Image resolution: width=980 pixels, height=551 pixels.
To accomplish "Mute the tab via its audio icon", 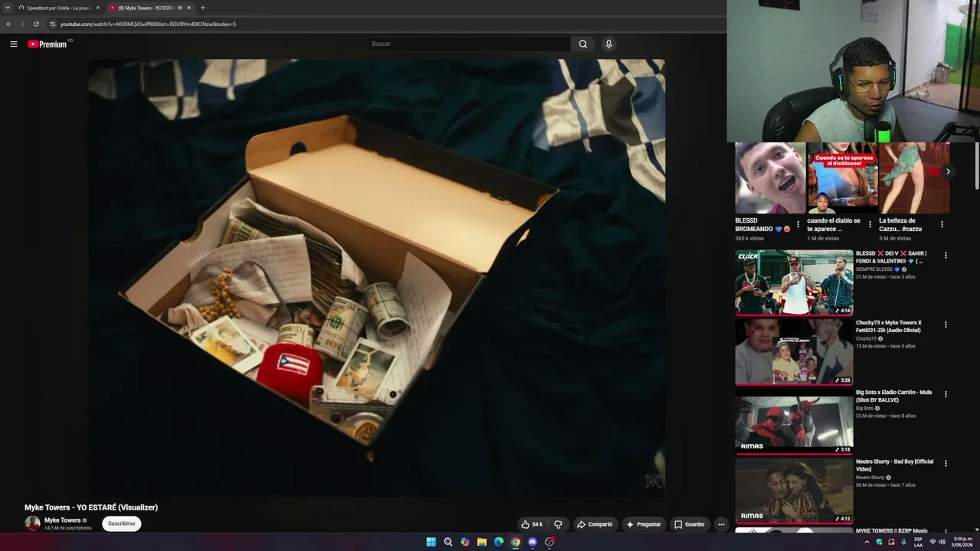I will pyautogui.click(x=180, y=8).
